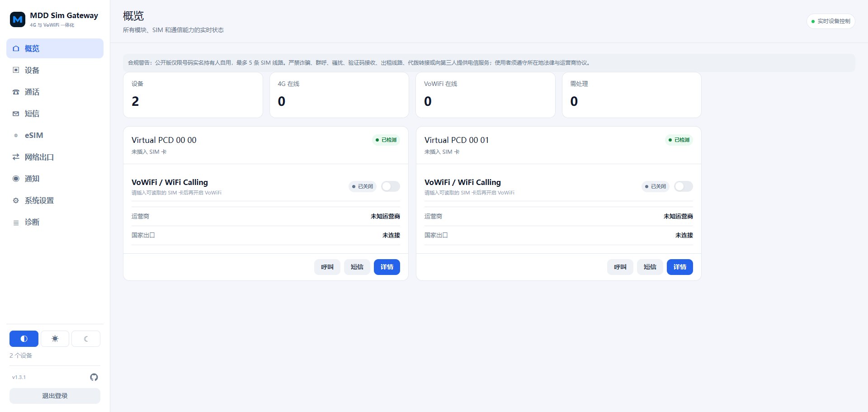Open the 通话 section
The width and height of the screenshot is (868, 412).
[x=55, y=92]
